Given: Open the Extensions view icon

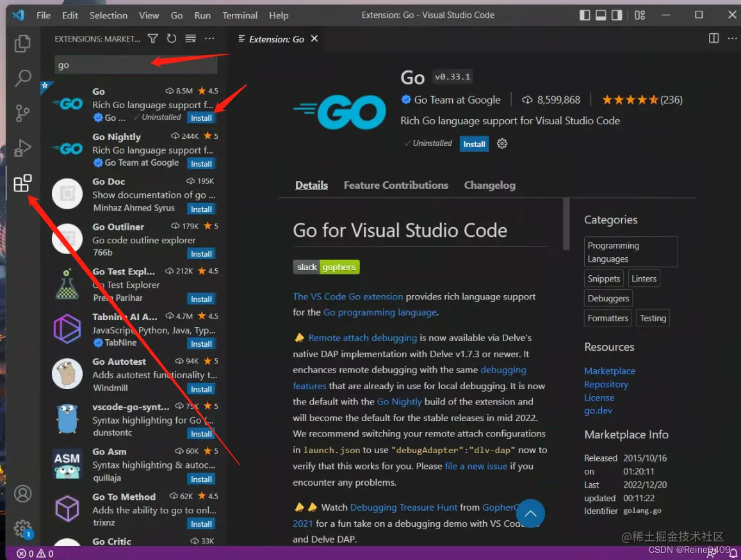Looking at the screenshot, I should [22, 183].
